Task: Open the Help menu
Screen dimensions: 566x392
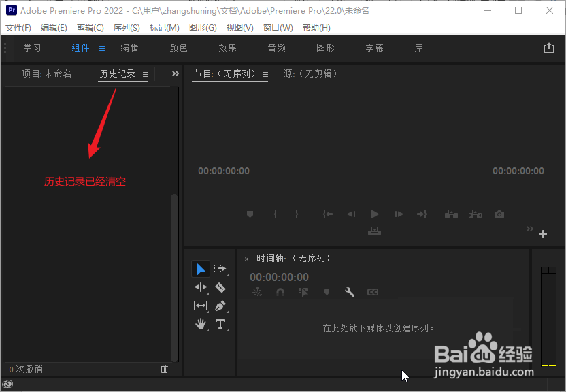Action: click(316, 28)
